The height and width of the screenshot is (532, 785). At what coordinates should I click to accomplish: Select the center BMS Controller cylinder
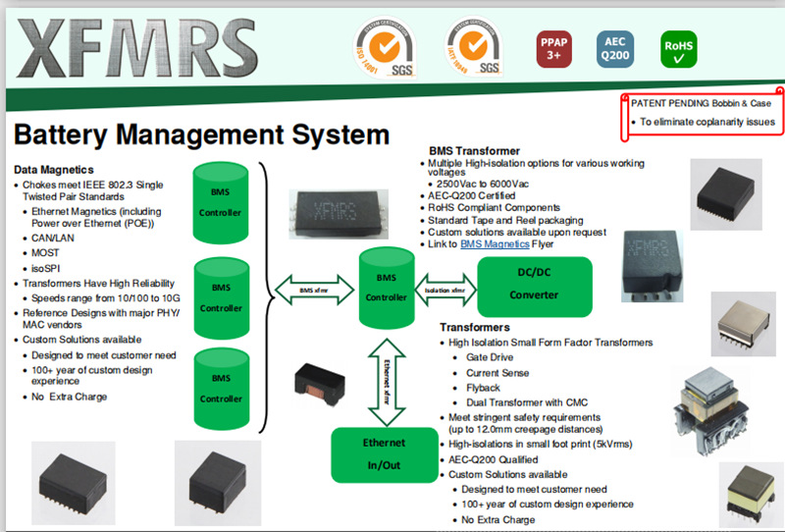[x=387, y=288]
